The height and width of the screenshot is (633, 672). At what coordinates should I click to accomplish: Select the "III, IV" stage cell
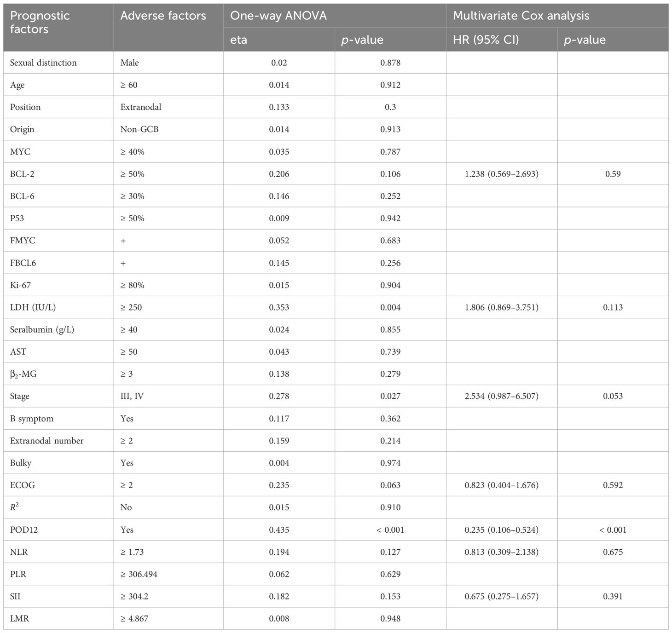(132, 396)
